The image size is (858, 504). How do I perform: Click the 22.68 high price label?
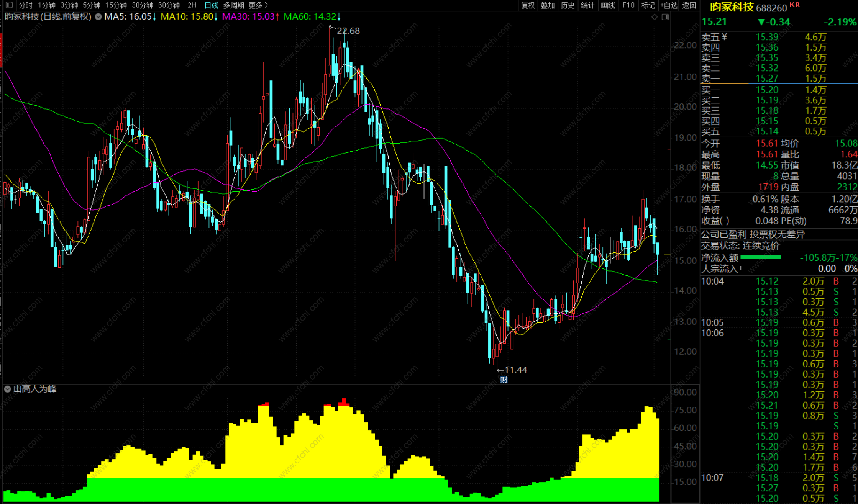(x=348, y=31)
